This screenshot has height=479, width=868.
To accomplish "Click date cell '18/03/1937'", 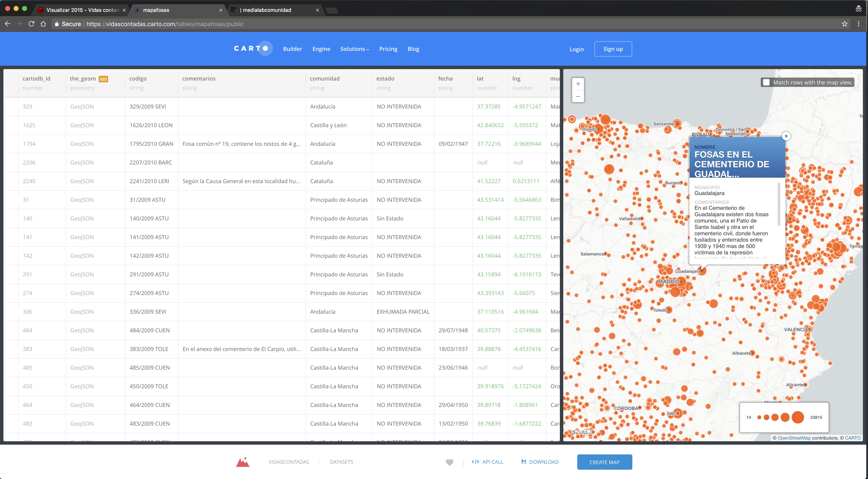I will coord(453,349).
